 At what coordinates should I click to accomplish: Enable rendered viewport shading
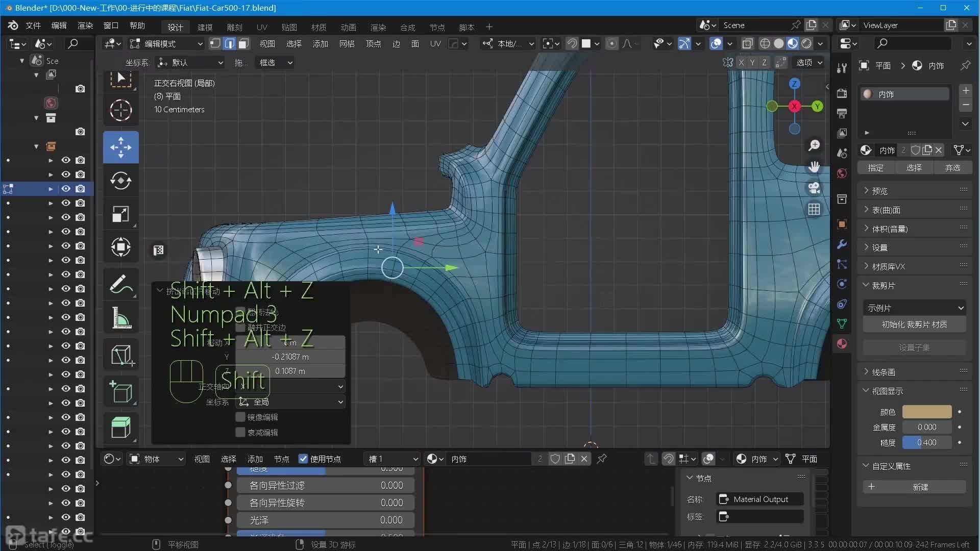click(x=806, y=43)
